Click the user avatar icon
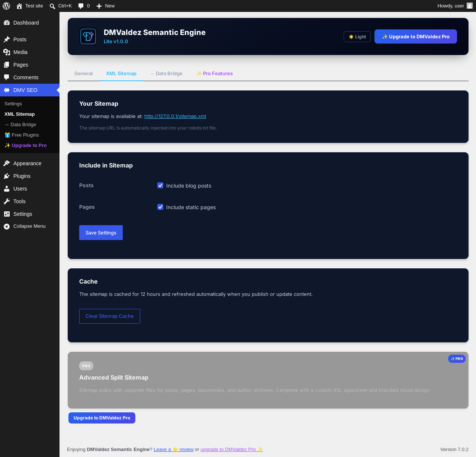Screen dimensions: 476x457 pos(470,6)
